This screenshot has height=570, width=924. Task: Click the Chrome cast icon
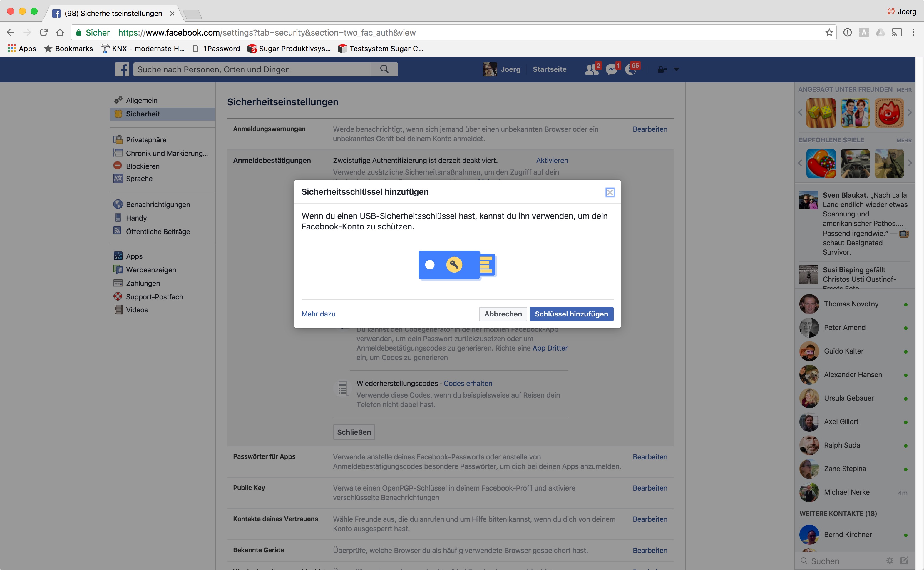click(x=896, y=33)
